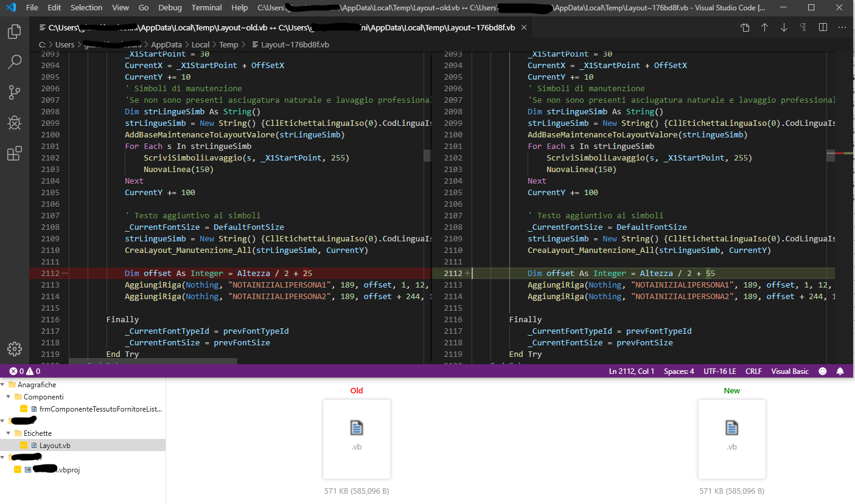The image size is (855, 504).
Task: Jump to the next change
Action: tap(784, 27)
